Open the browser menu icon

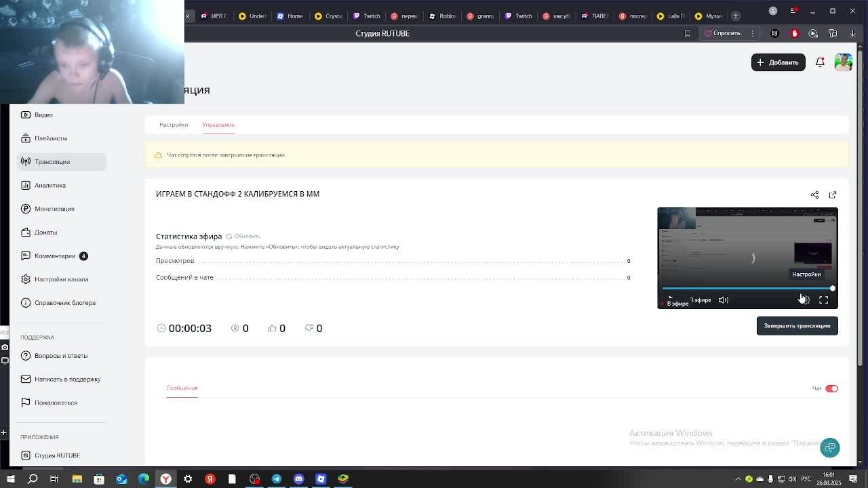pos(795,11)
